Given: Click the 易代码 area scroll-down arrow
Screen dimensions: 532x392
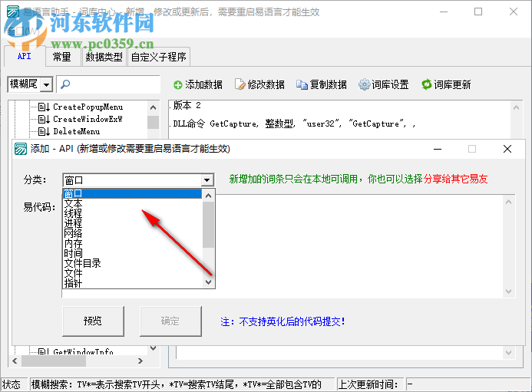Looking at the screenshot, I should click(x=508, y=292).
